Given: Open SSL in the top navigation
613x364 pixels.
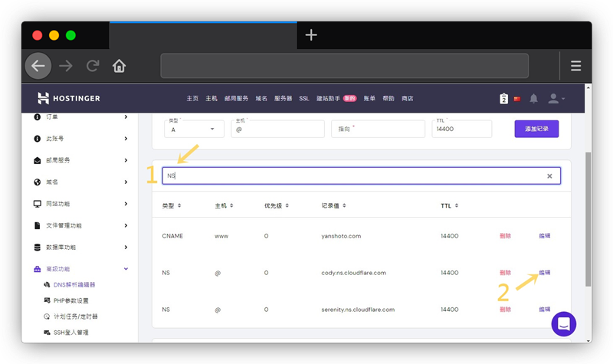Looking at the screenshot, I should [304, 99].
